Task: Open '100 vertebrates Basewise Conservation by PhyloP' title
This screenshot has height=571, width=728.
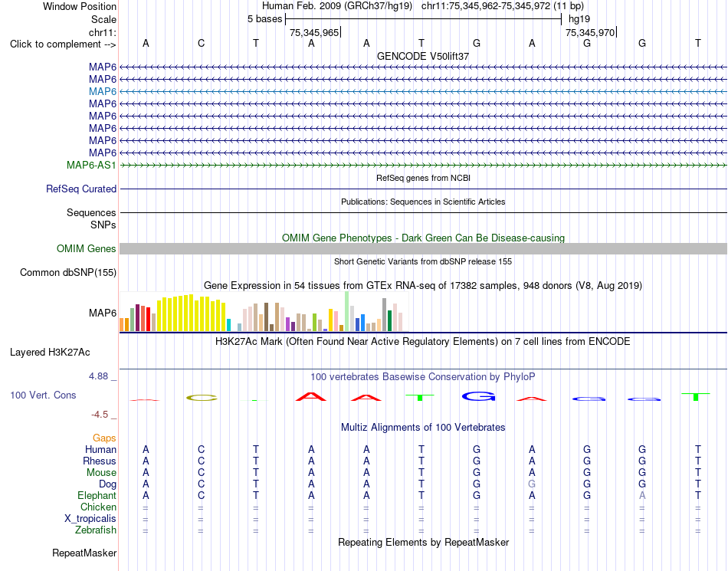Action: tap(423, 377)
